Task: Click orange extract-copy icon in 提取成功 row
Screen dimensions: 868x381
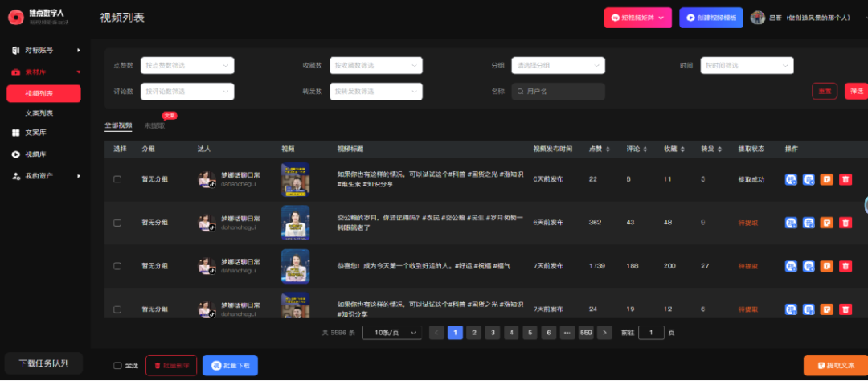Action: pos(826,179)
